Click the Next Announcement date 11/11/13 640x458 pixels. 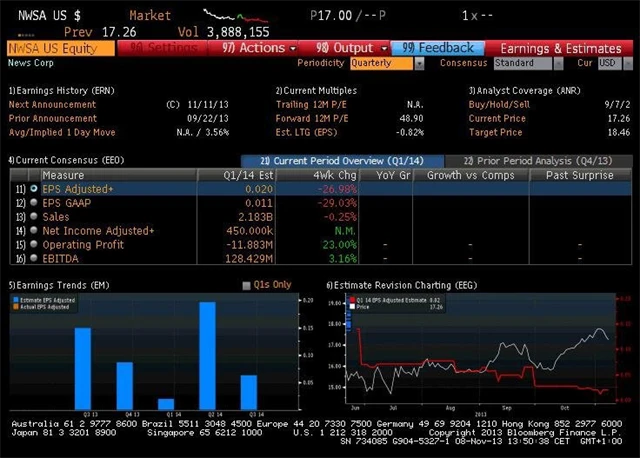(x=208, y=104)
